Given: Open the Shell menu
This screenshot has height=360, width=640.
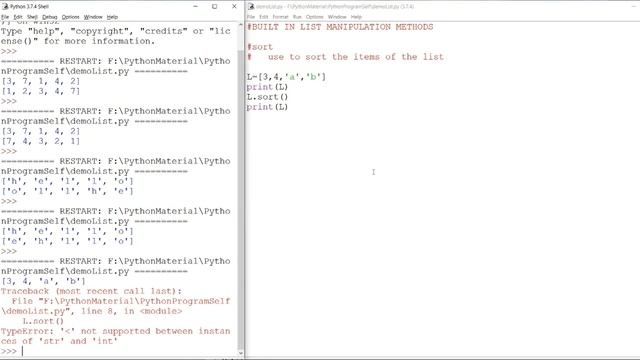Looking at the screenshot, I should tap(32, 17).
